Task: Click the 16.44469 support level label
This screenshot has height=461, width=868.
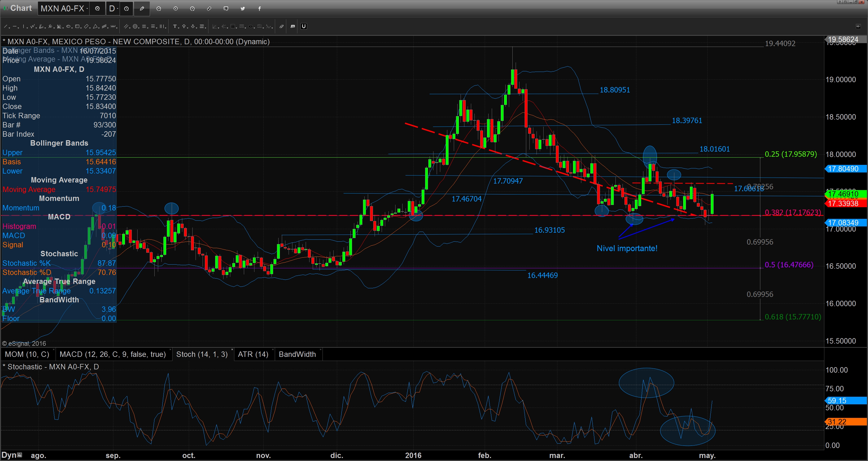Action: point(542,275)
